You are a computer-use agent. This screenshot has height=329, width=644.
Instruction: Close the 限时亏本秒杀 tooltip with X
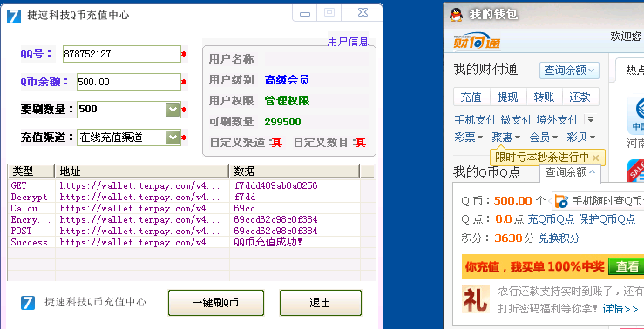[x=595, y=158]
